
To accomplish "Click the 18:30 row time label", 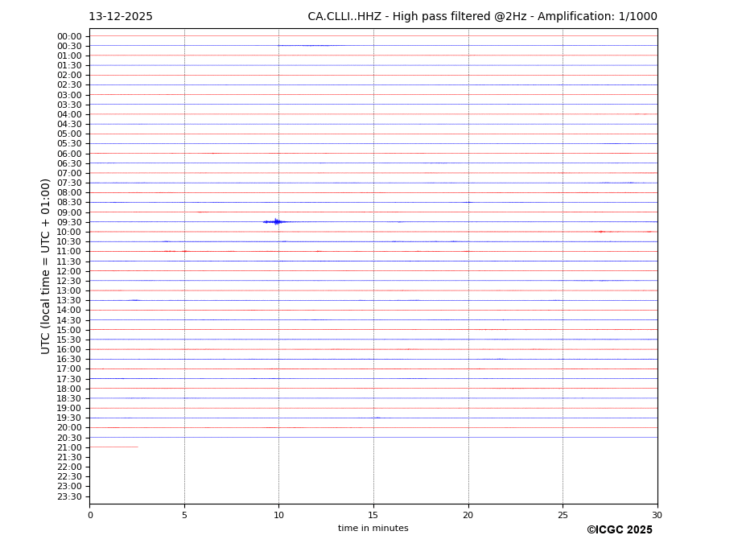I will pyautogui.click(x=69, y=398).
